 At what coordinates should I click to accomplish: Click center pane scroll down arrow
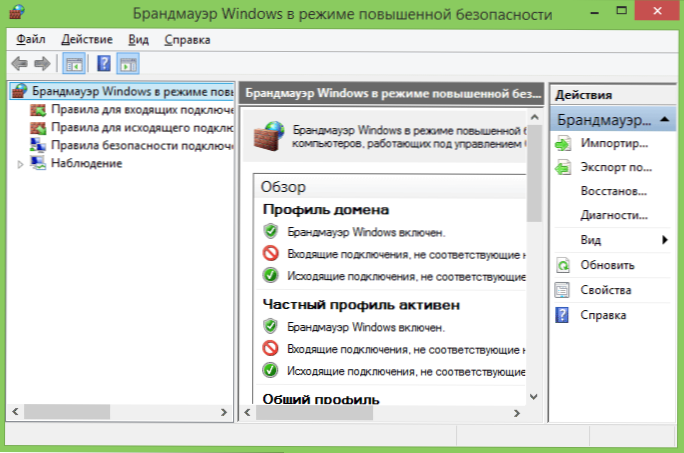tap(534, 397)
